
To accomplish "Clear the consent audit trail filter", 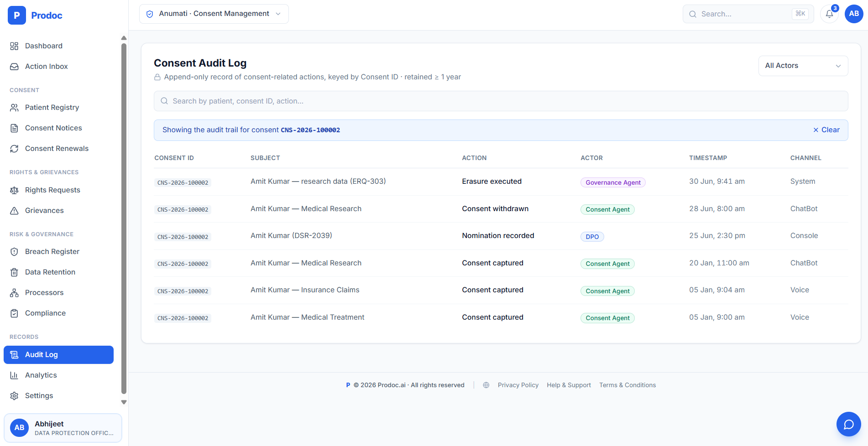I will point(826,130).
